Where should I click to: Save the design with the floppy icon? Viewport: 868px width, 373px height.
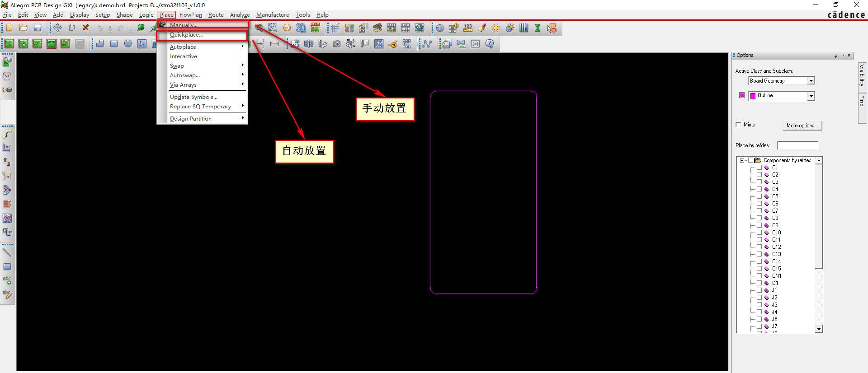pyautogui.click(x=38, y=28)
